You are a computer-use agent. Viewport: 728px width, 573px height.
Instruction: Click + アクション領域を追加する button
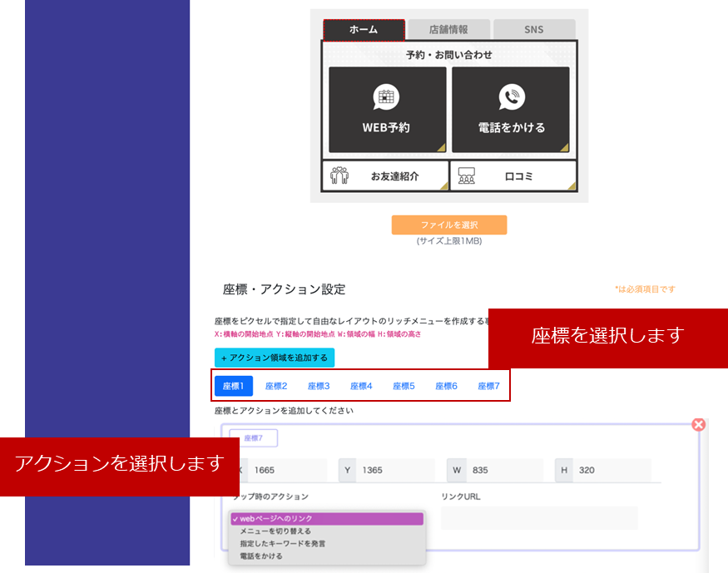(x=275, y=358)
